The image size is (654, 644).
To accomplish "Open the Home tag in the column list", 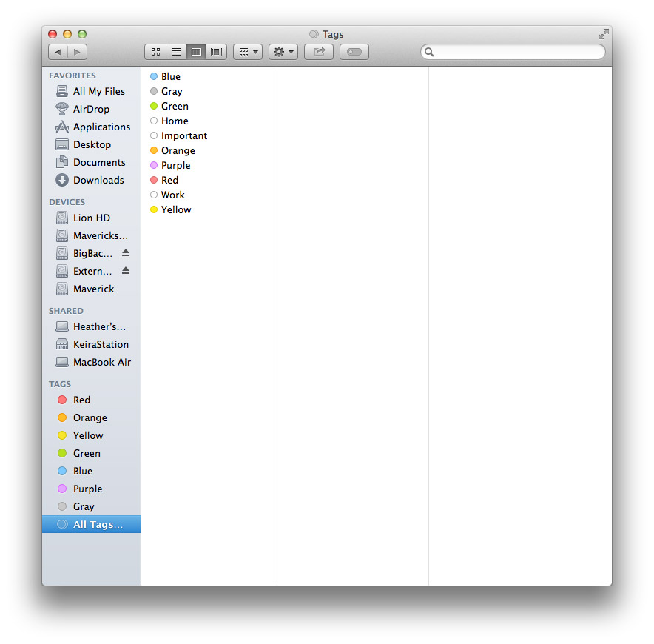I will click(209, 121).
